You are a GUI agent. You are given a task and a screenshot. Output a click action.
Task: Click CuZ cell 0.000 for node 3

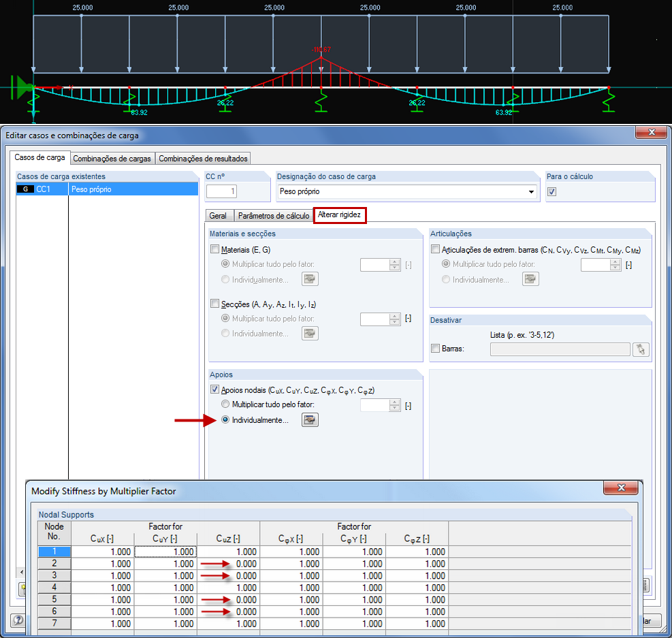coord(229,576)
